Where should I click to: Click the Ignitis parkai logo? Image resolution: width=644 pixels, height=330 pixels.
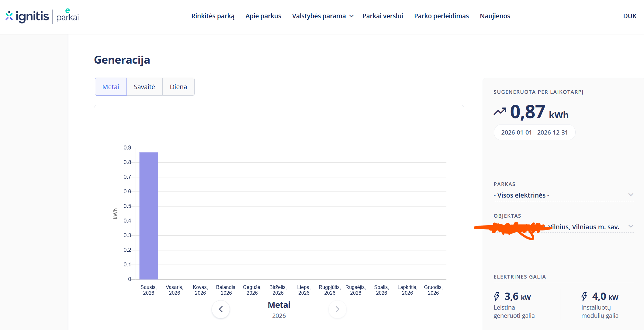pyautogui.click(x=42, y=16)
